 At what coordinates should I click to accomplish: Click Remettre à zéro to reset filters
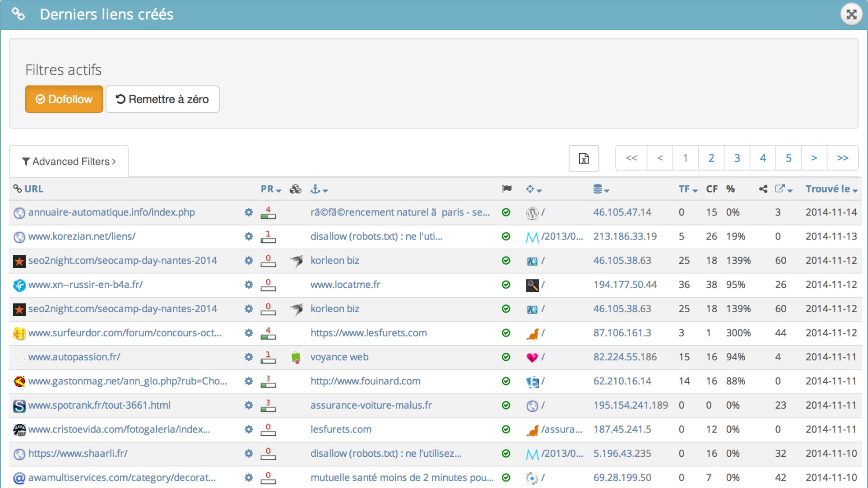click(x=162, y=99)
